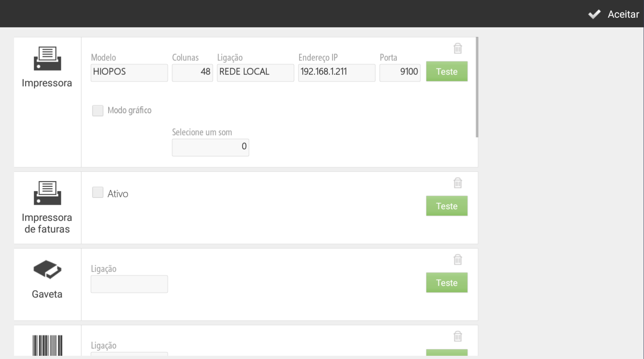The width and height of the screenshot is (644, 359).
Task: Delete Impressora de faturas via trash icon
Action: coord(458,183)
